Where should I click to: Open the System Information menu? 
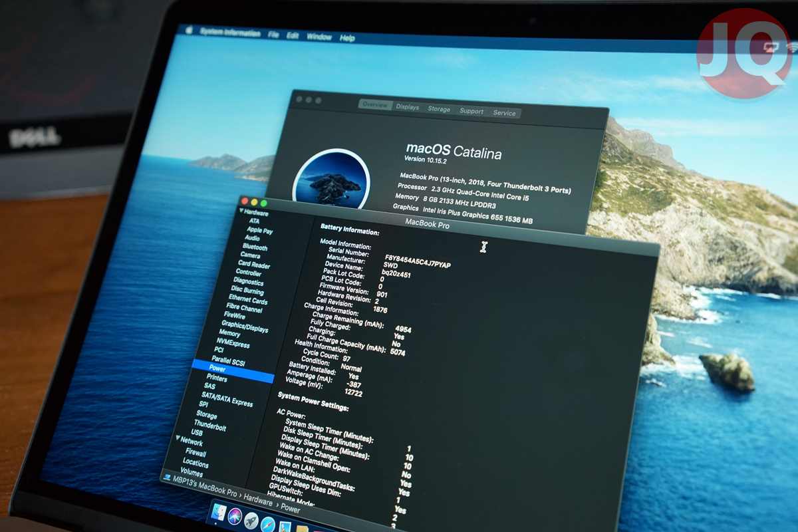(x=230, y=33)
